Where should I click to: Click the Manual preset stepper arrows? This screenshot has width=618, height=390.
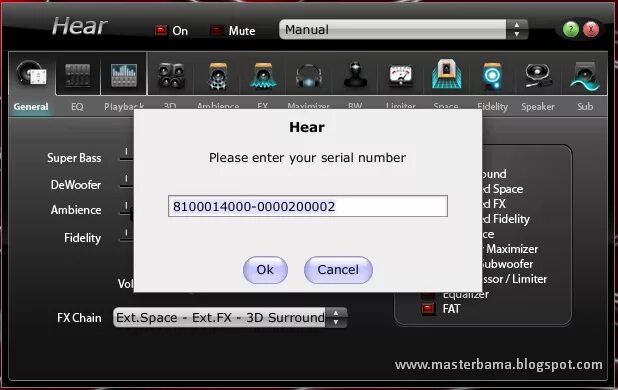pos(517,29)
